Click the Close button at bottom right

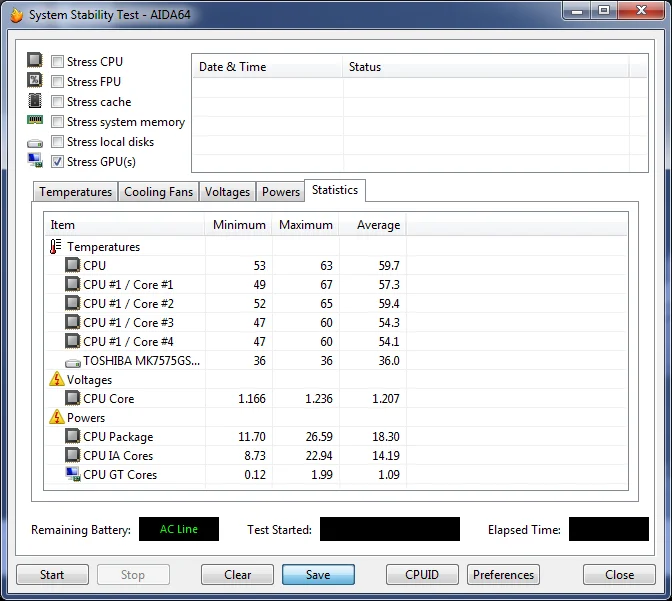619,574
